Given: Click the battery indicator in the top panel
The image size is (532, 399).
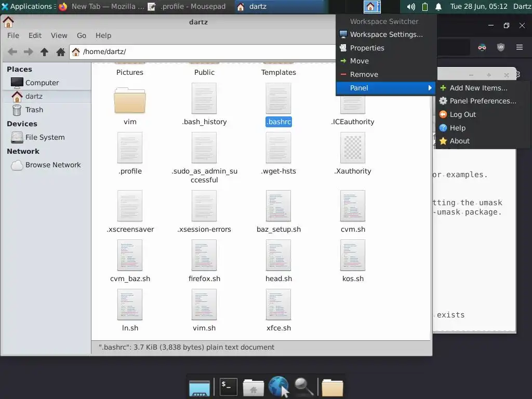Looking at the screenshot, I should 425,6.
